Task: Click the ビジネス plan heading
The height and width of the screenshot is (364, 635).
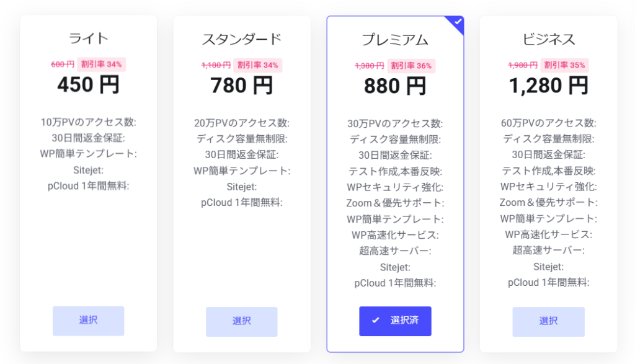Action: (x=549, y=39)
